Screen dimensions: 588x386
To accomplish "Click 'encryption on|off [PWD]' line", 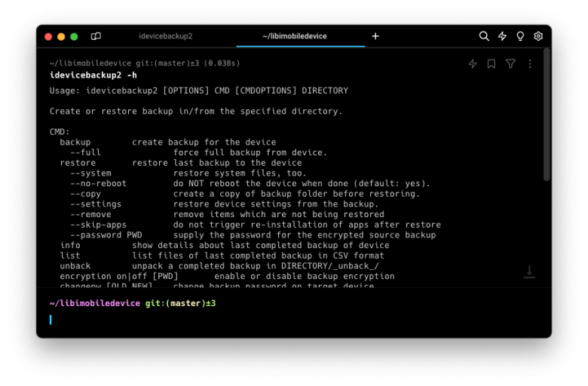I will click(227, 276).
